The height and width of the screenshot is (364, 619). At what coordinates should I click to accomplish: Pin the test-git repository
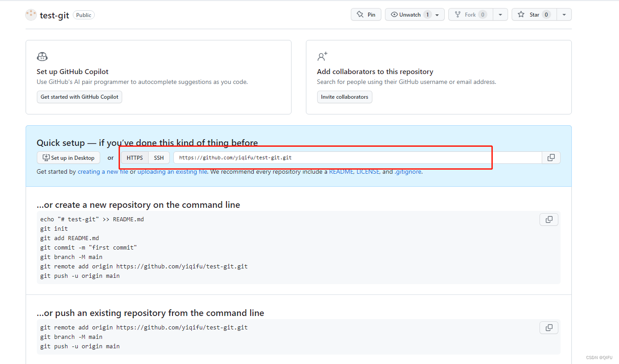tap(366, 14)
